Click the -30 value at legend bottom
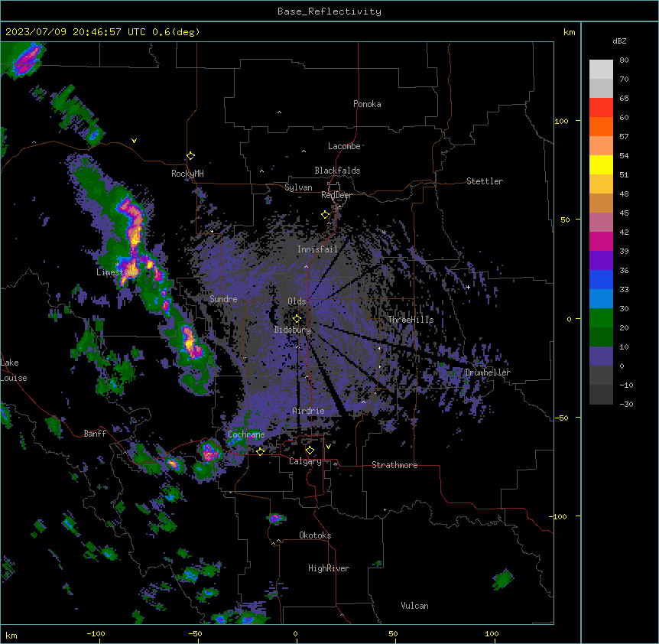 click(x=626, y=405)
